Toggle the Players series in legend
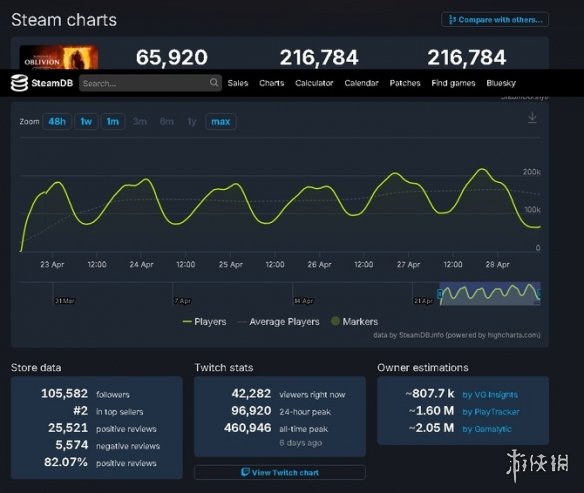 (x=204, y=322)
